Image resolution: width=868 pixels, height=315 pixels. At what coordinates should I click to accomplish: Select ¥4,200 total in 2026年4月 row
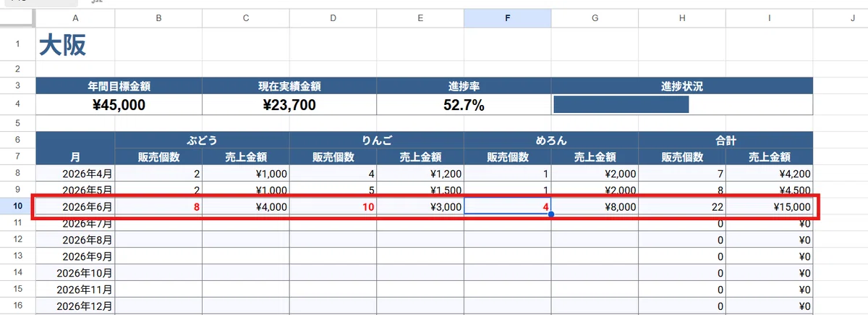pos(770,173)
